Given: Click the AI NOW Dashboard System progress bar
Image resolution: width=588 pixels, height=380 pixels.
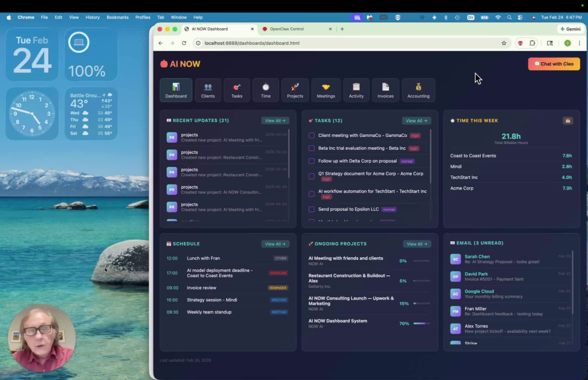Looking at the screenshot, I should coord(422,324).
